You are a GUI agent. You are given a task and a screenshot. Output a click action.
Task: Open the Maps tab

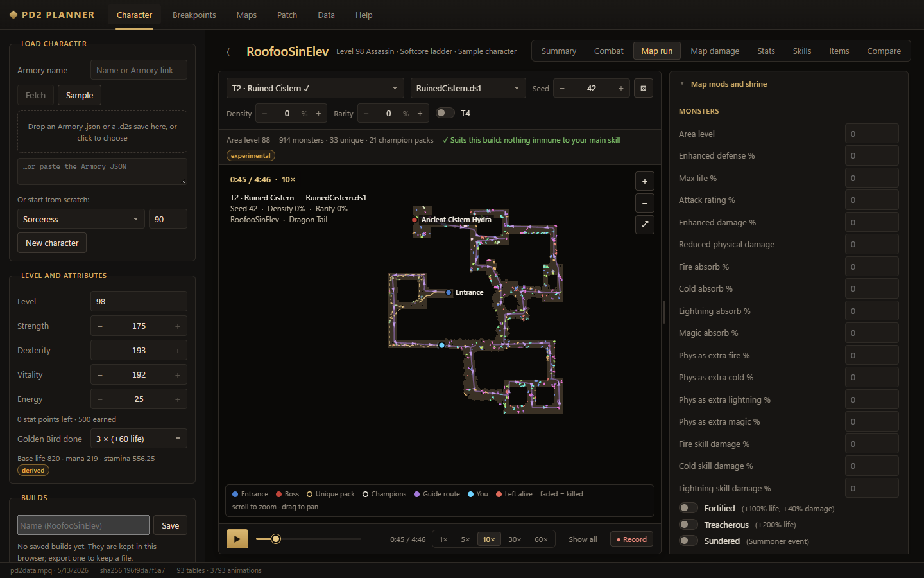pyautogui.click(x=246, y=15)
